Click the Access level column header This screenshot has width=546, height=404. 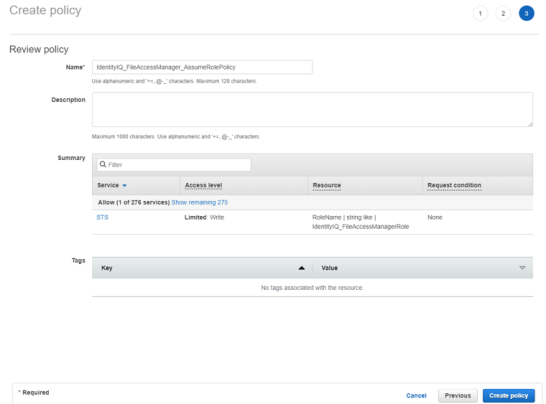(x=203, y=185)
